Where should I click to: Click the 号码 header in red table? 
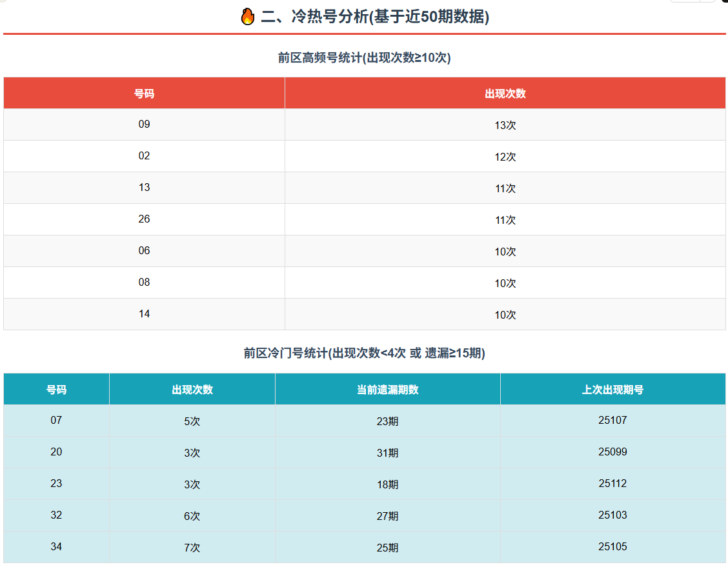[144, 94]
